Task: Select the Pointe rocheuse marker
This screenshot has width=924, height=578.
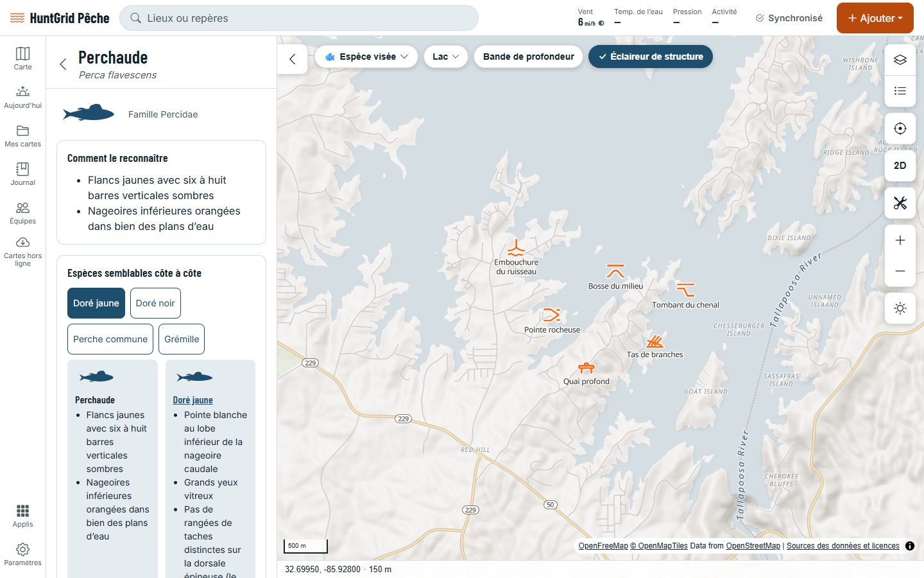Action: 552,315
